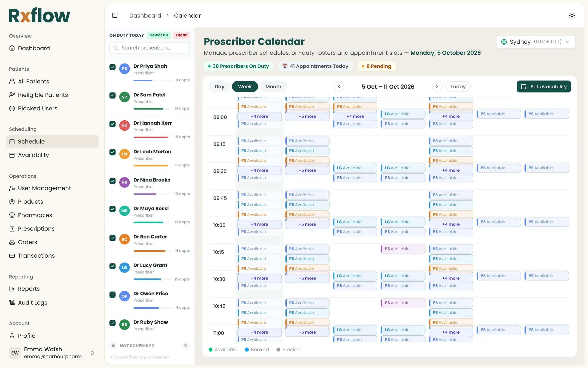588x368 pixels.
Task: View Transactions
Action: click(x=52, y=256)
